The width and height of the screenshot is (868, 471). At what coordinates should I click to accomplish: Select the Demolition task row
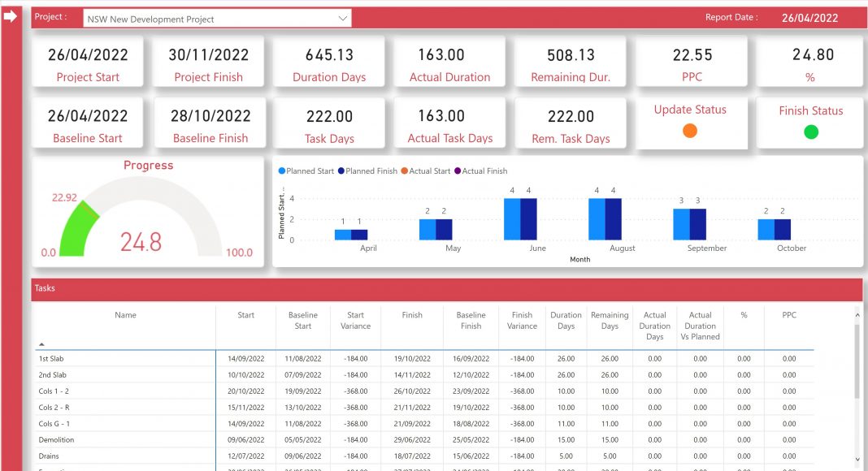click(56, 440)
